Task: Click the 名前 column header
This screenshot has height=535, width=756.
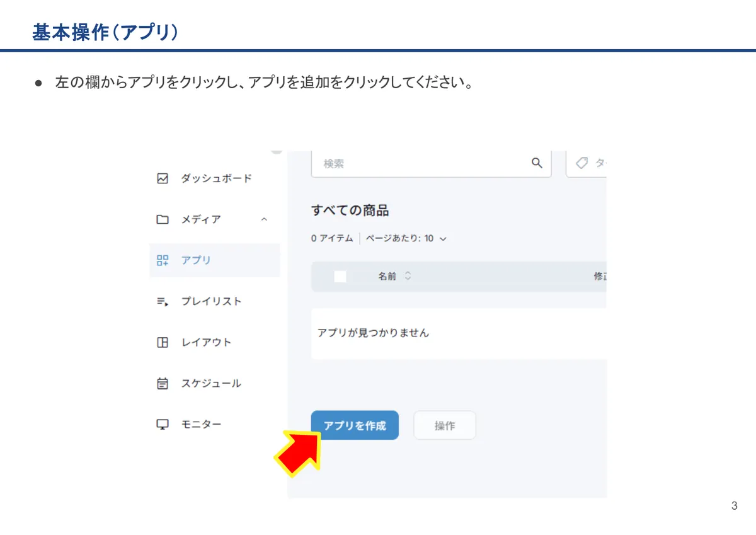Action: (387, 276)
